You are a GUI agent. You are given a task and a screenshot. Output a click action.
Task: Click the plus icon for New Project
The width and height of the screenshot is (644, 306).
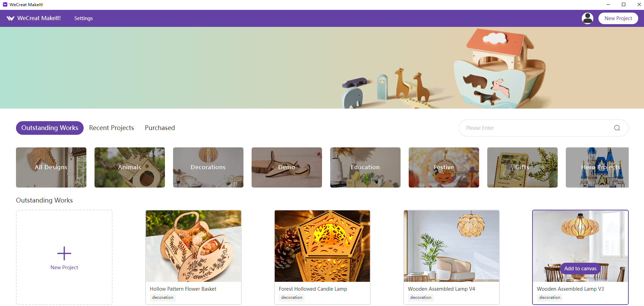click(x=64, y=253)
